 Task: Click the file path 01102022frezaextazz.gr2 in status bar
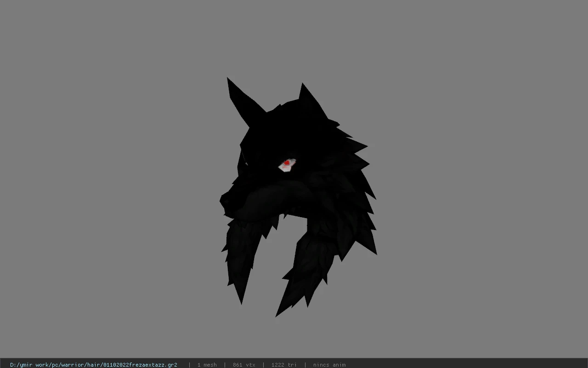[x=94, y=365]
